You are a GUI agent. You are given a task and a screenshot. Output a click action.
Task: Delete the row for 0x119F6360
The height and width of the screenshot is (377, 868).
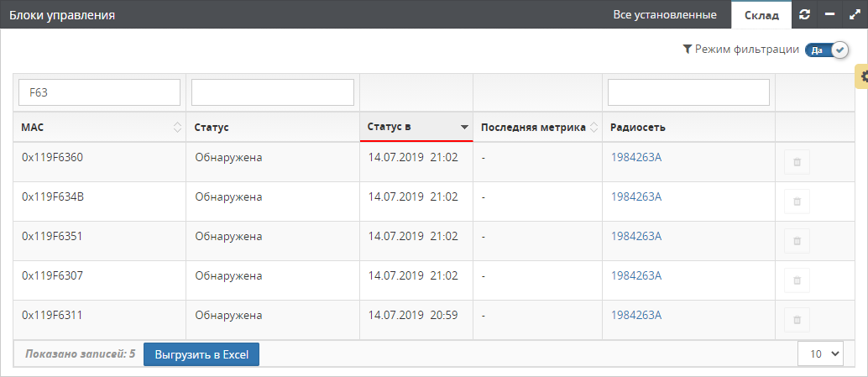point(797,162)
